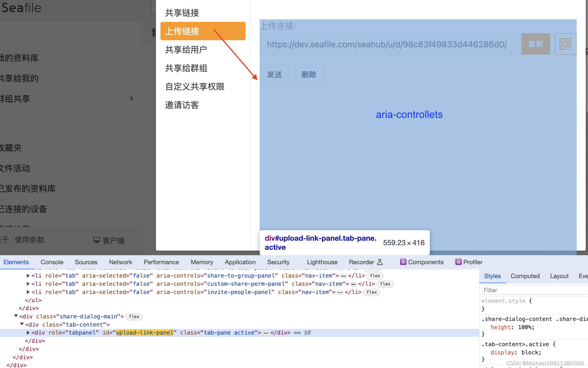
Task: Click the 客户端 monitor icon
Action: pos(97,240)
